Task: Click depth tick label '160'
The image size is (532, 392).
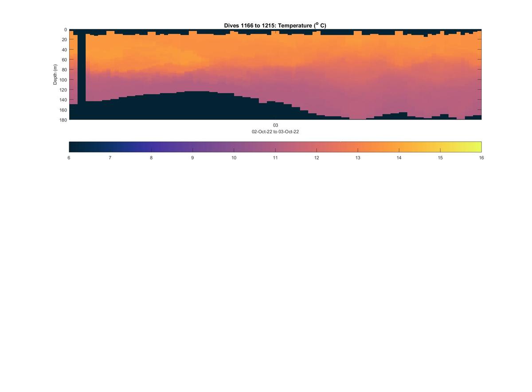Action: pos(63,110)
